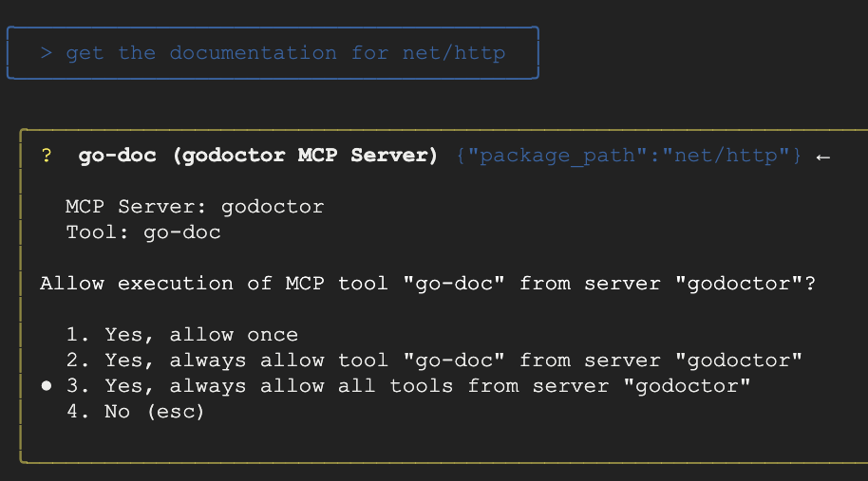Click the left arrow after the JSON arguments
The width and height of the screenshot is (868, 481).
coord(823,156)
